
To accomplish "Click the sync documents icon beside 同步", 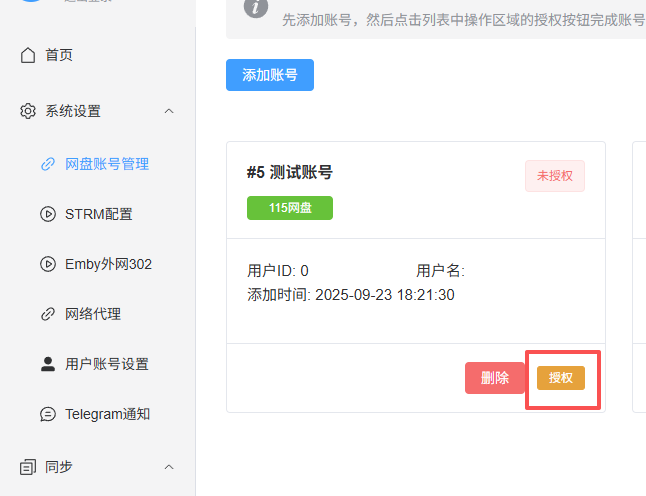I will pyautogui.click(x=28, y=467).
